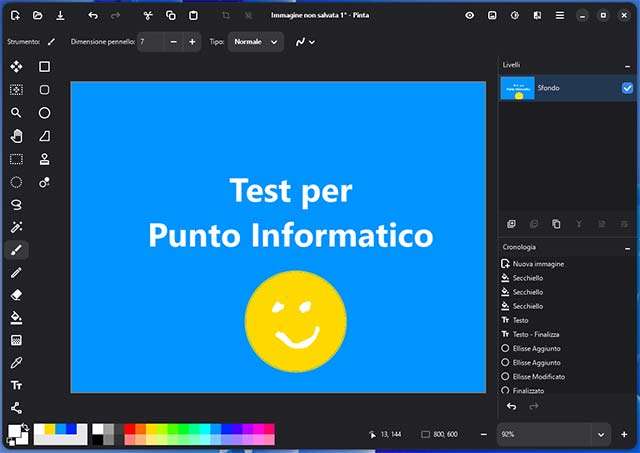Cut the selection with the scissors icon
Viewport: 640px width, 453px height.
point(148,16)
